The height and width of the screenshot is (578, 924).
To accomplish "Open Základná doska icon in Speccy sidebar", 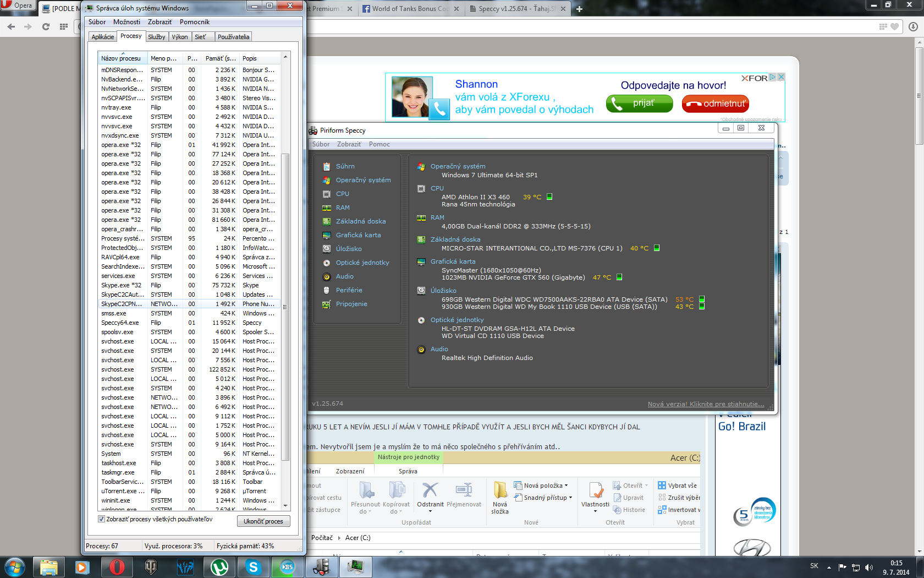I will 327,221.
